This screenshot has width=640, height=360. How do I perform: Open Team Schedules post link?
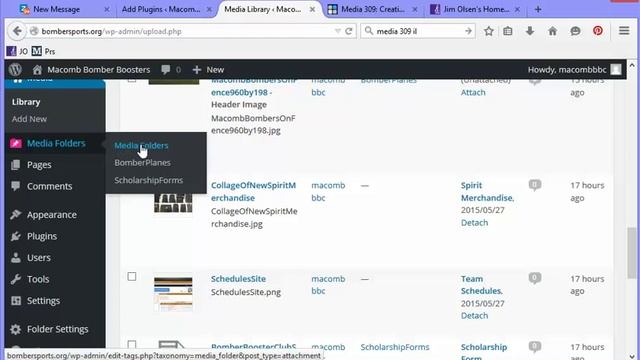482,285
